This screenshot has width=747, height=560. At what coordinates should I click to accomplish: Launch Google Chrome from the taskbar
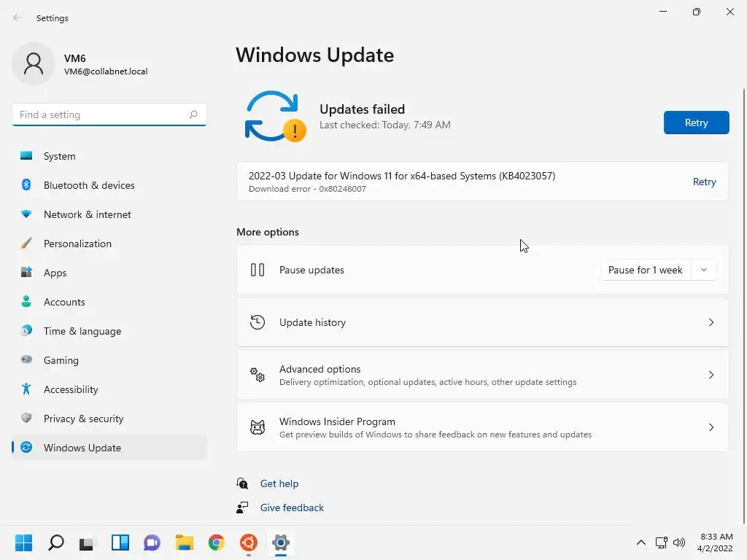[x=216, y=542]
